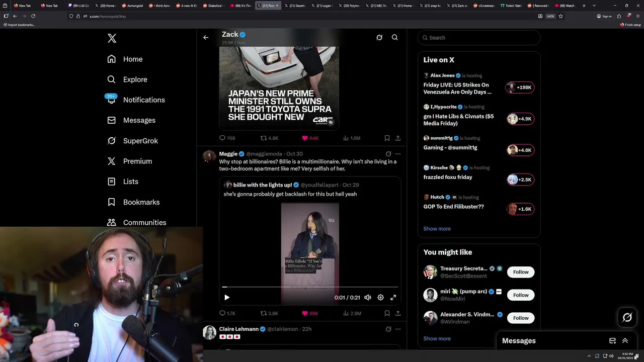Open Import bookmarks in bookmarks bar
This screenshot has width=644, height=362.
pos(19,25)
